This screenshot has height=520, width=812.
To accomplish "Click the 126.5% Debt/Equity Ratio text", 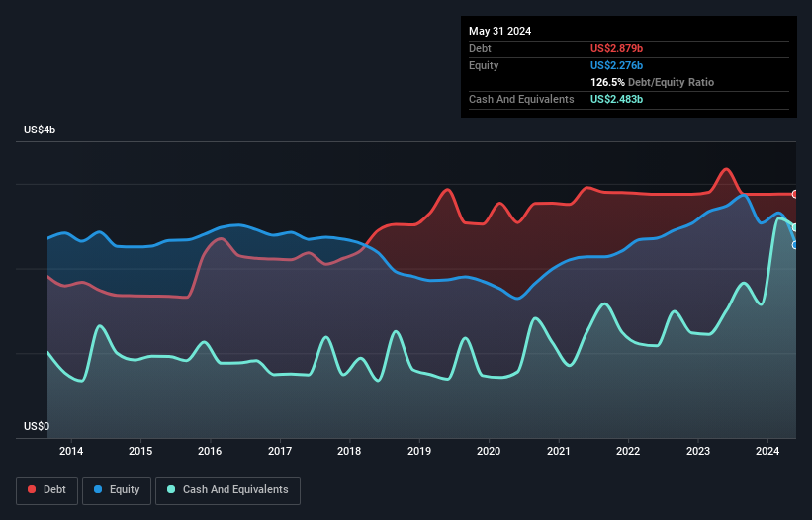I will pyautogui.click(x=652, y=82).
